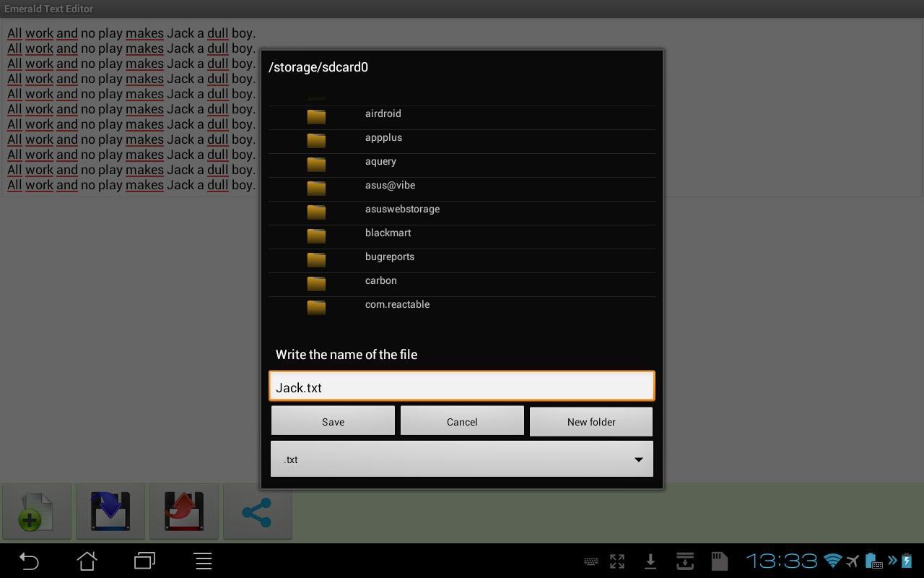Open the blackmart folder icon
This screenshot has width=924, height=578.
tap(316, 236)
